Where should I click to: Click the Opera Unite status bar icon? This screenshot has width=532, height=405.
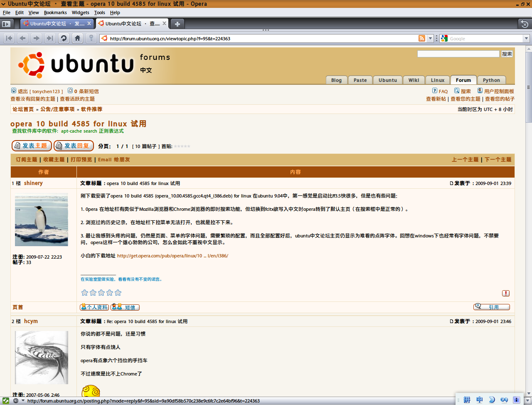pyautogui.click(x=6, y=401)
